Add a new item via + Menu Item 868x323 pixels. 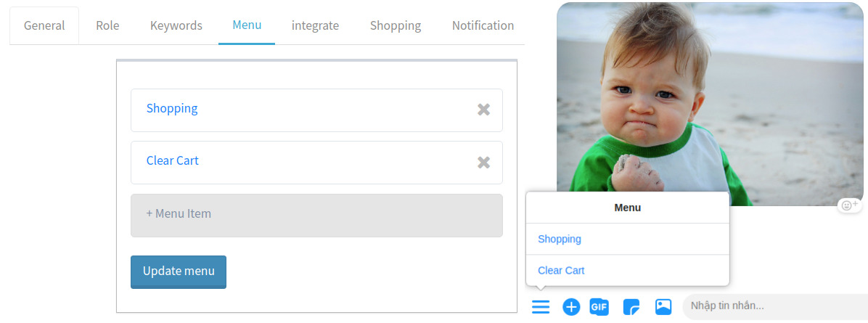(x=316, y=215)
